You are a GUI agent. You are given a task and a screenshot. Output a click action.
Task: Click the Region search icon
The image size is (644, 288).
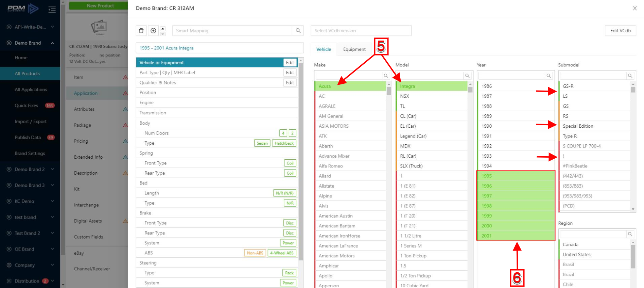pos(630,234)
